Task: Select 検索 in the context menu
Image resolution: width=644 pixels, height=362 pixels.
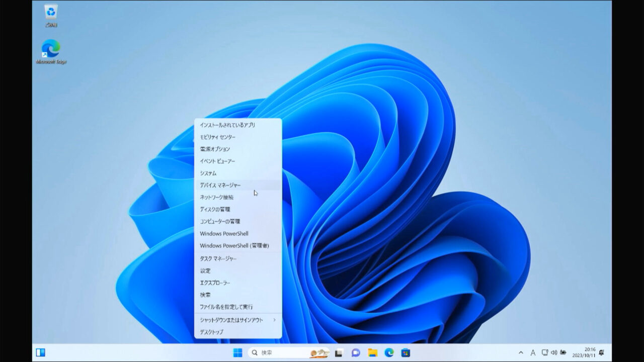Action: click(238, 295)
